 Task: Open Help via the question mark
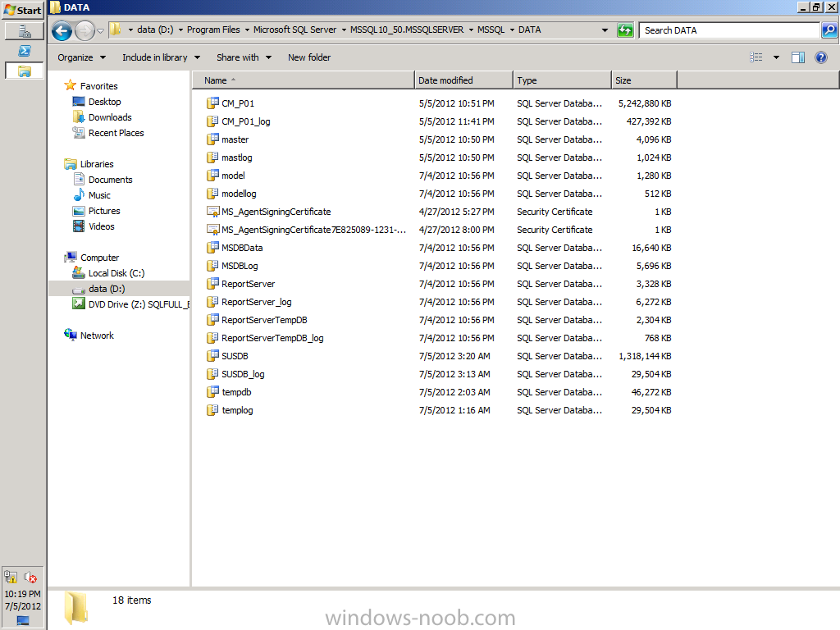820,57
